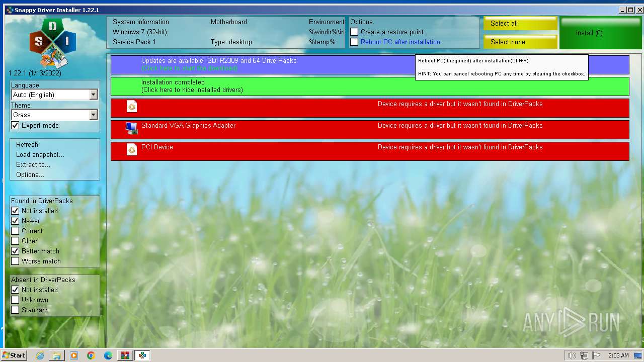Enable Create a restore point
The height and width of the screenshot is (362, 644).
coord(354,32)
